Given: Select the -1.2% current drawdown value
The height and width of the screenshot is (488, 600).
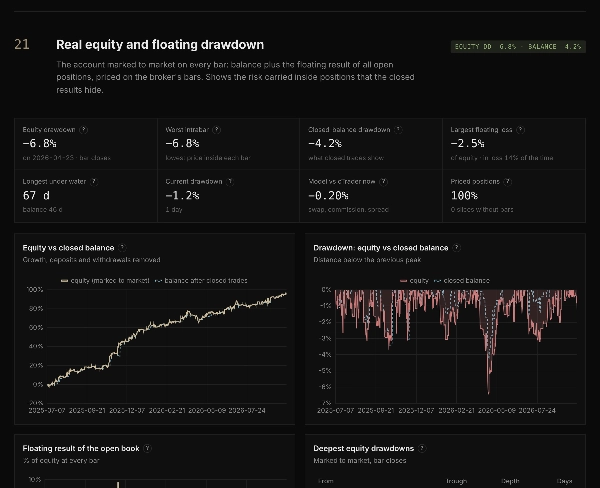Looking at the screenshot, I should (x=182, y=196).
